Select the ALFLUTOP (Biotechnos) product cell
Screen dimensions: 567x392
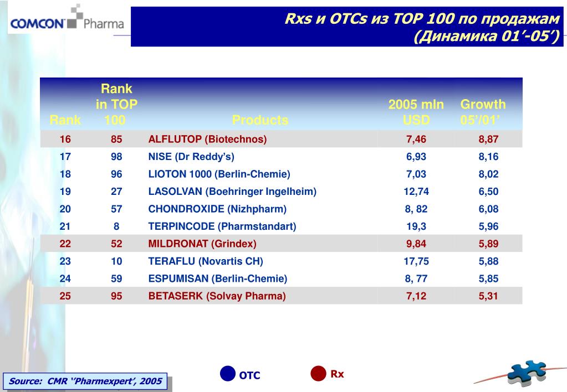point(207,139)
